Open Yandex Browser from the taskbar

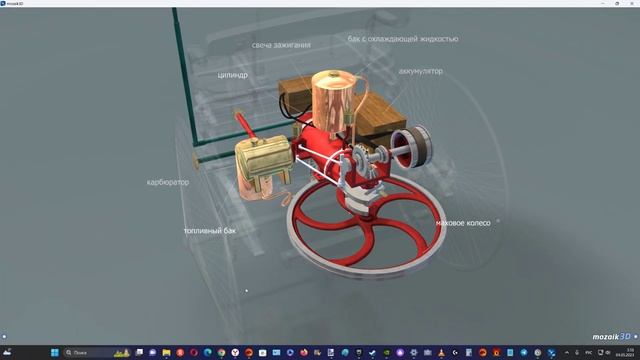[235, 353]
